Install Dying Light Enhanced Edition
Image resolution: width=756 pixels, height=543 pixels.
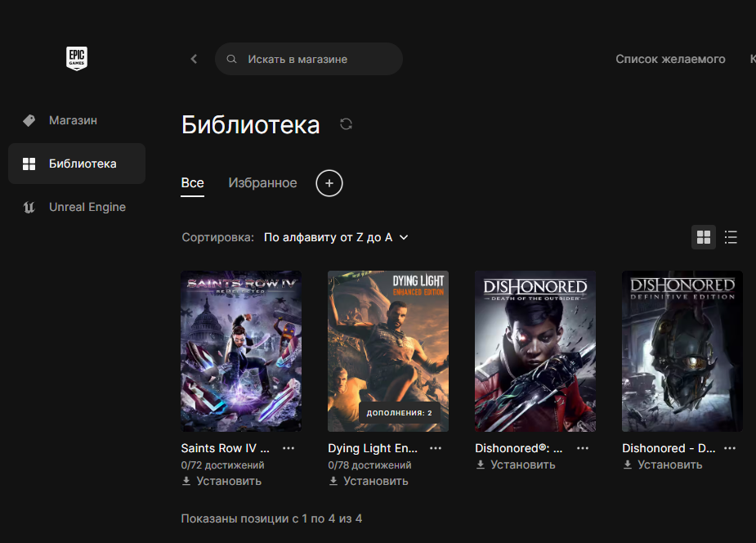pyautogui.click(x=369, y=482)
